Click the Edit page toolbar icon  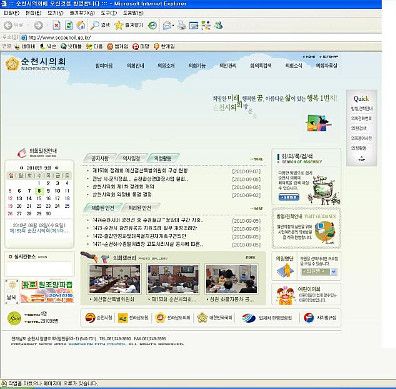click(x=194, y=25)
